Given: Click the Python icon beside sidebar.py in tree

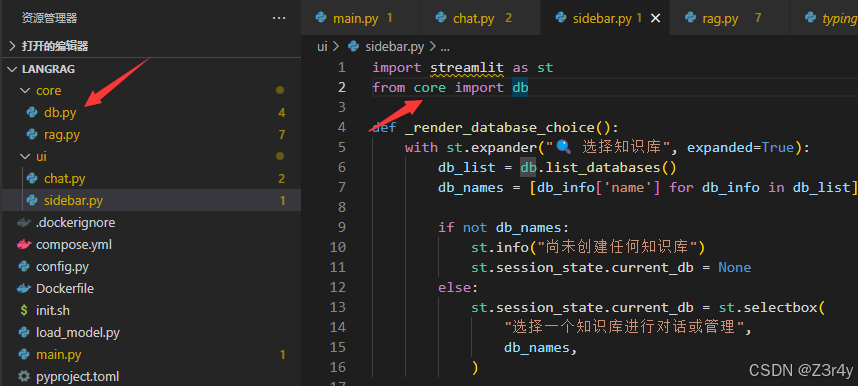Looking at the screenshot, I should pos(32,200).
